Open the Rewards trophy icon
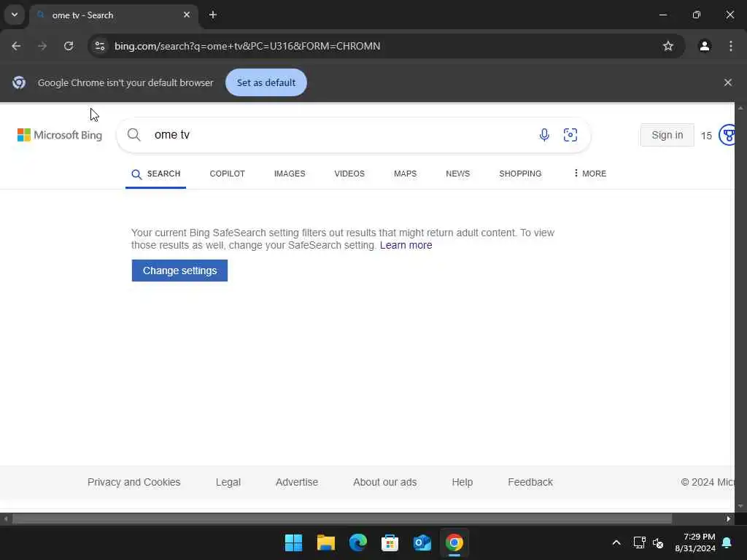Viewport: 747px width, 560px height. pyautogui.click(x=727, y=135)
